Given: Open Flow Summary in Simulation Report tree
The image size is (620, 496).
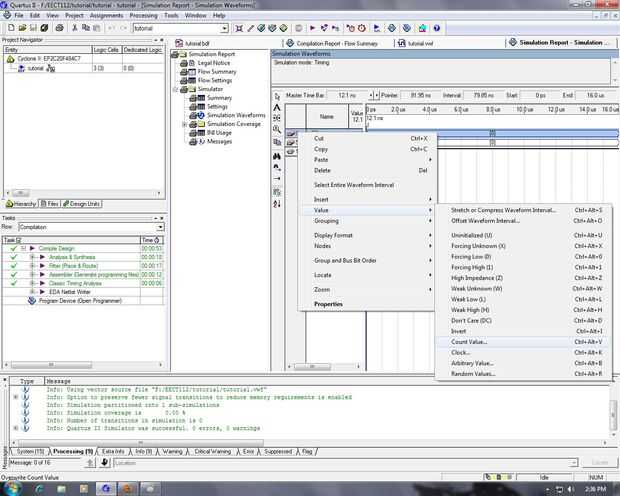Looking at the screenshot, I should [217, 72].
